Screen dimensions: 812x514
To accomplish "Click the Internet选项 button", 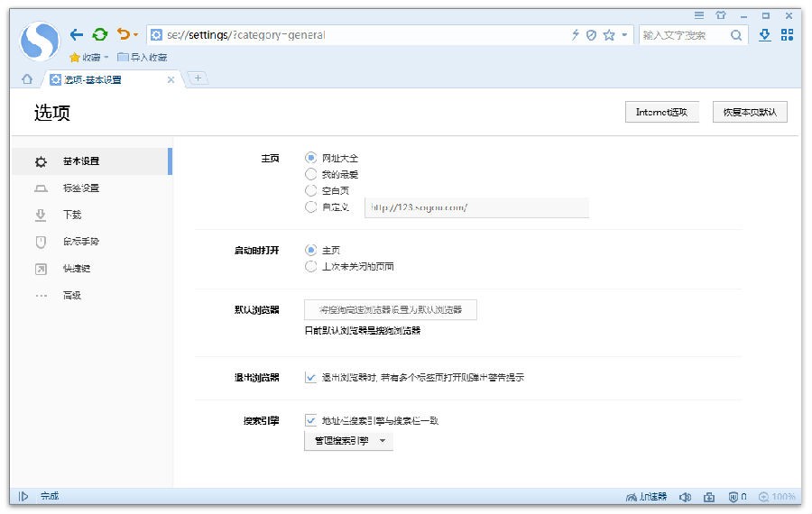I will (661, 113).
